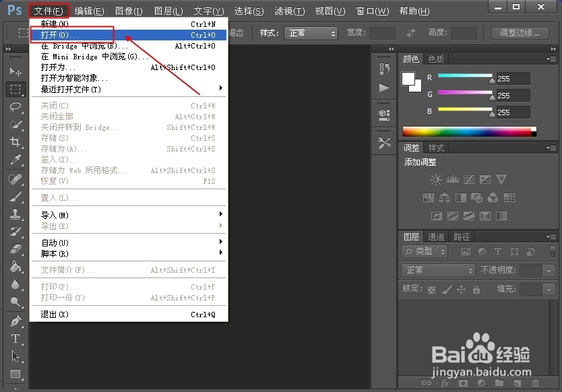Toggle lock transparent pixels

tap(431, 290)
